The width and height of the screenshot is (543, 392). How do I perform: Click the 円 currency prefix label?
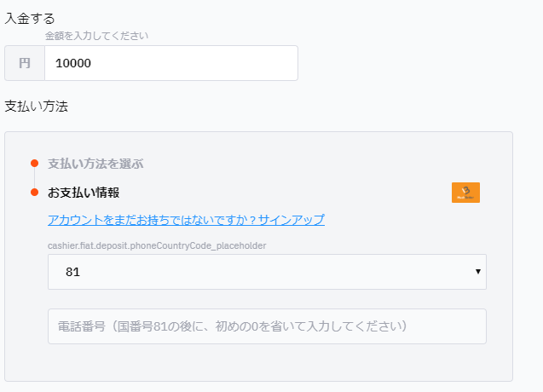click(x=25, y=63)
